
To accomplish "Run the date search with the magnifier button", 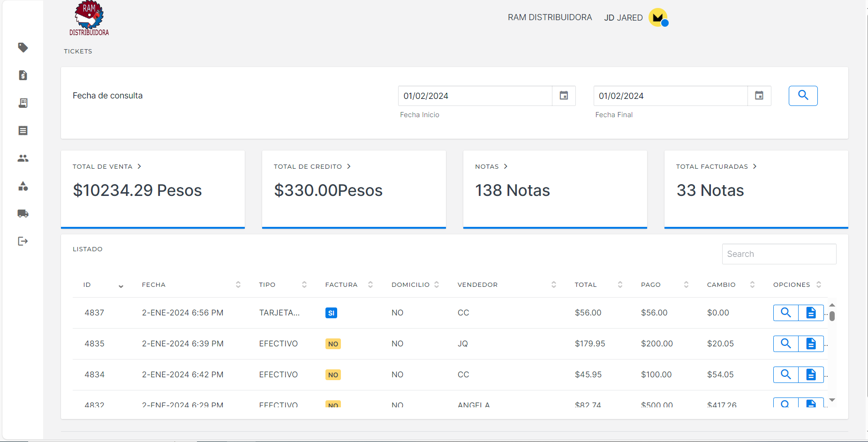I will (x=803, y=96).
